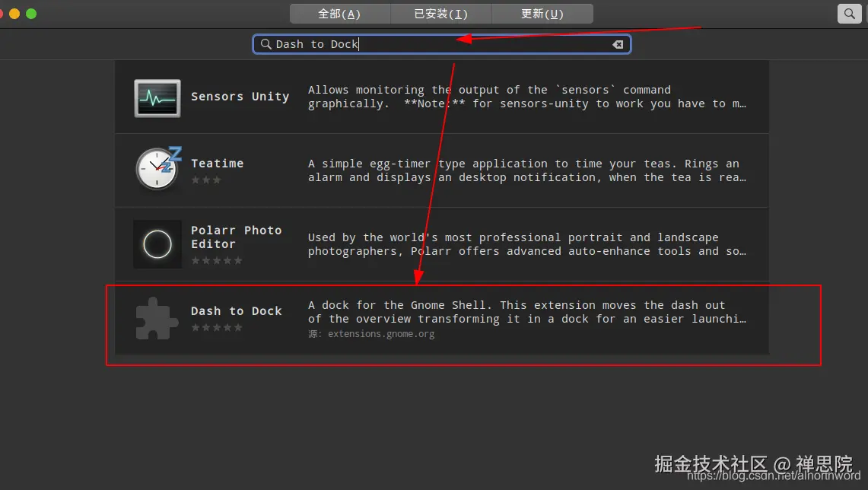Click the green maximize window button
This screenshot has width=868, height=490.
[x=31, y=14]
